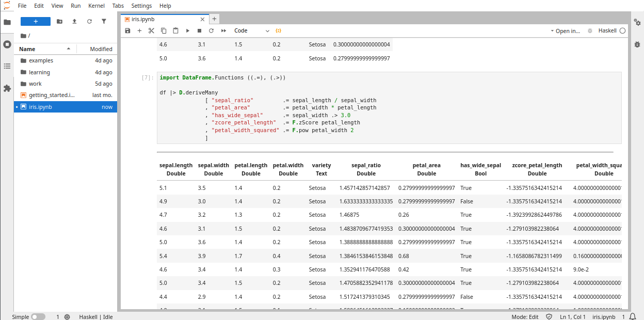This screenshot has width=644, height=320.
Task: Show the Table of Contents panel
Action: pos(7,66)
